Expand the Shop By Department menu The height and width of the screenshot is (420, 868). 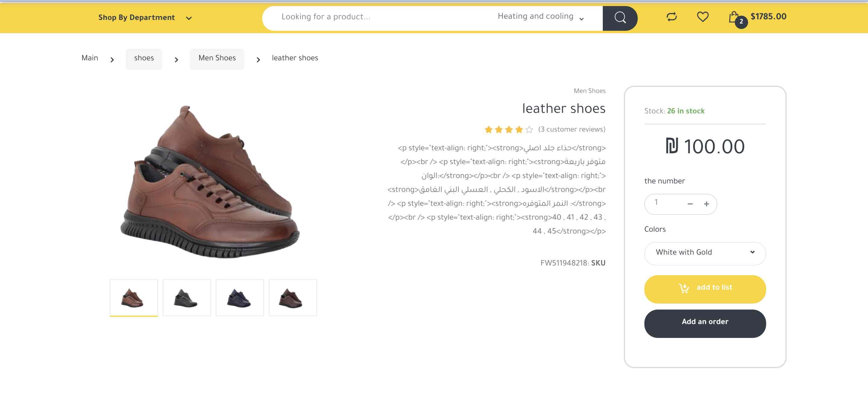point(145,18)
